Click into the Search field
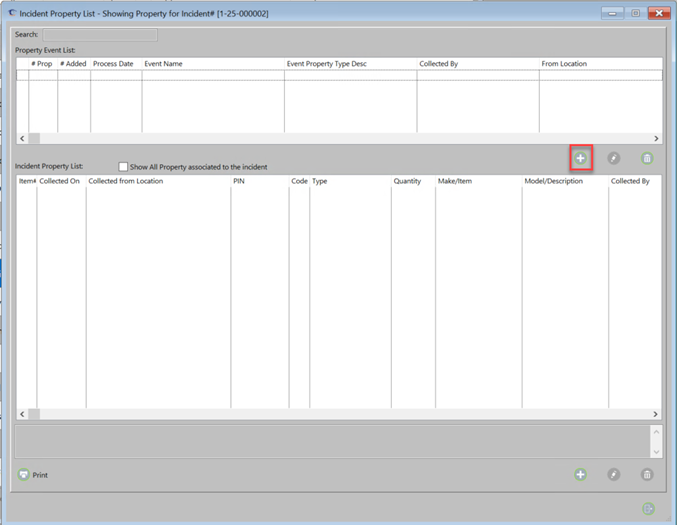This screenshot has height=525, width=677. click(x=99, y=35)
